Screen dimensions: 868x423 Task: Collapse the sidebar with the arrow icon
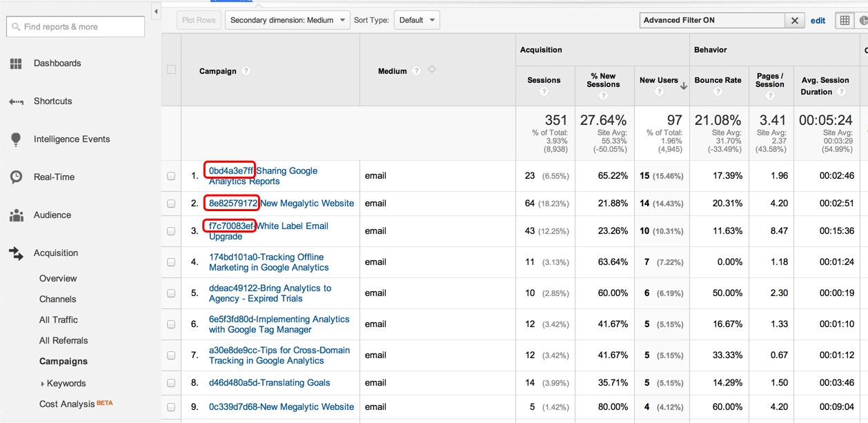[156, 12]
